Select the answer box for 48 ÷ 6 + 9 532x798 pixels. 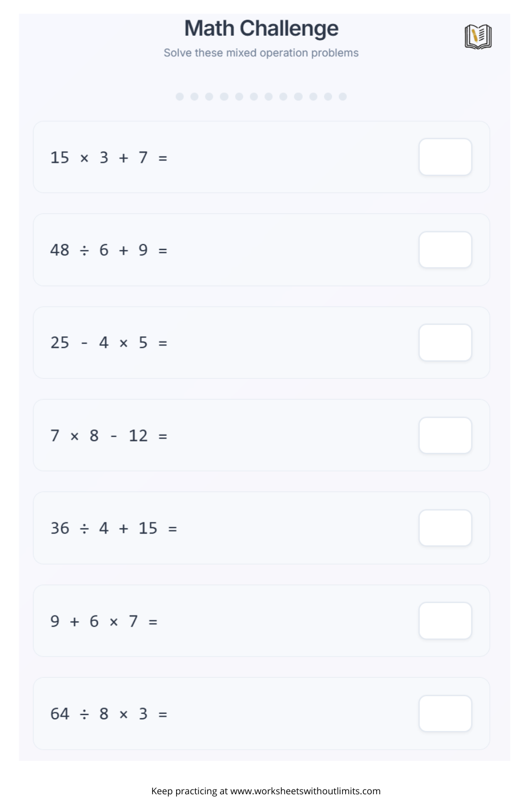(445, 250)
